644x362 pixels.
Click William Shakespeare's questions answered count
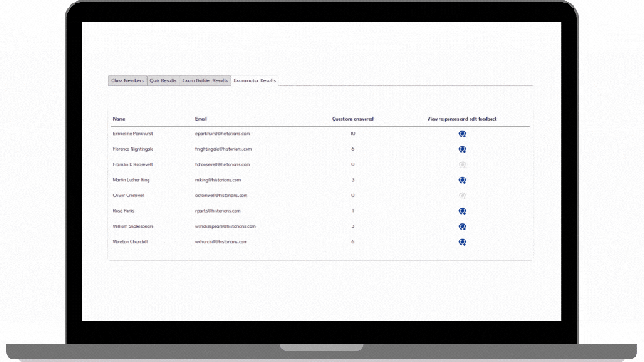353,226
